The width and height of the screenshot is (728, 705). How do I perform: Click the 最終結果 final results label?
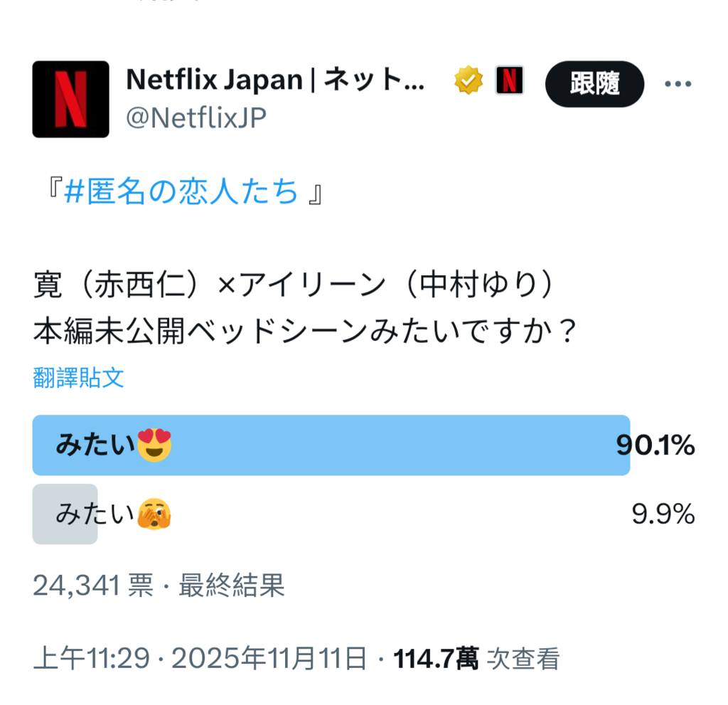tap(231, 585)
